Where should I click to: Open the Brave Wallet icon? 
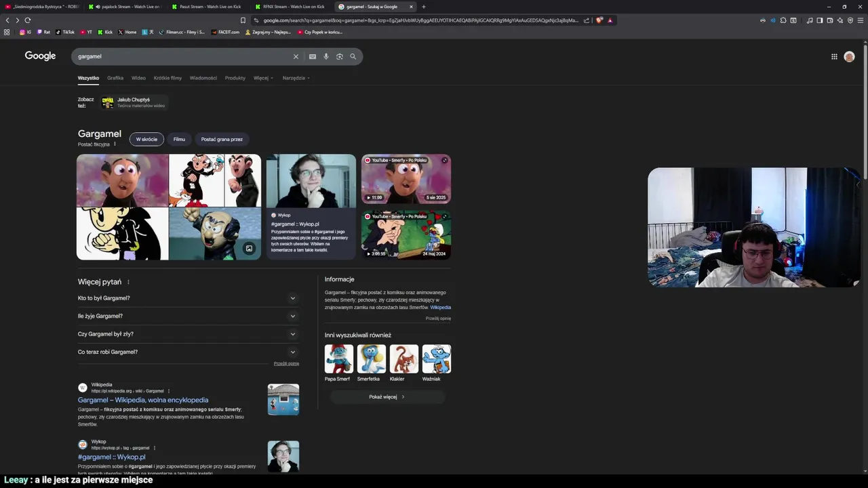830,20
